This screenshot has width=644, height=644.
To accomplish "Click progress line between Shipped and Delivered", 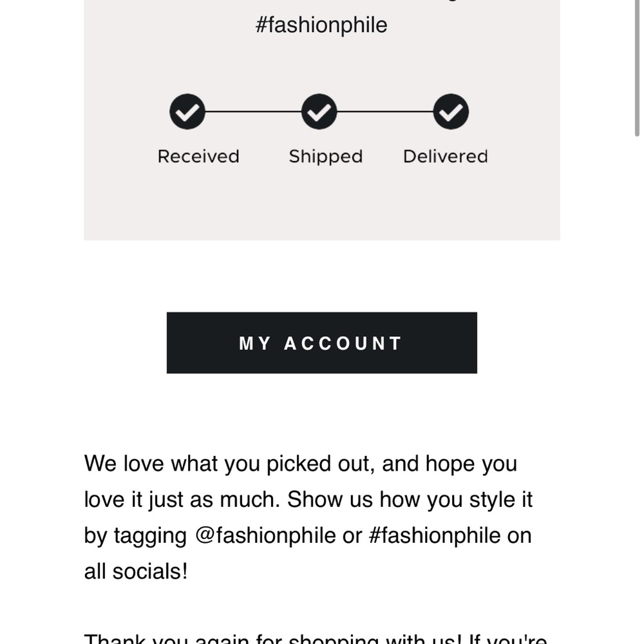I will 385,111.
